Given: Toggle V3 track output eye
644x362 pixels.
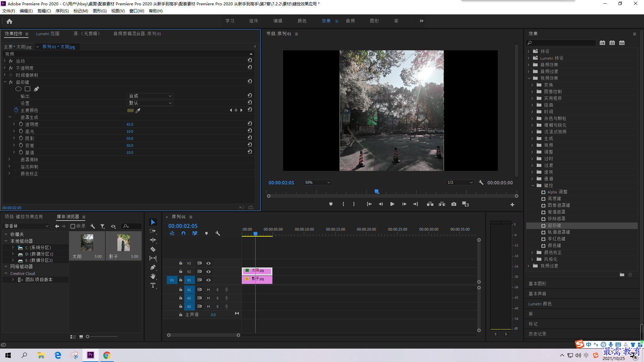Looking at the screenshot, I should coord(208,263).
